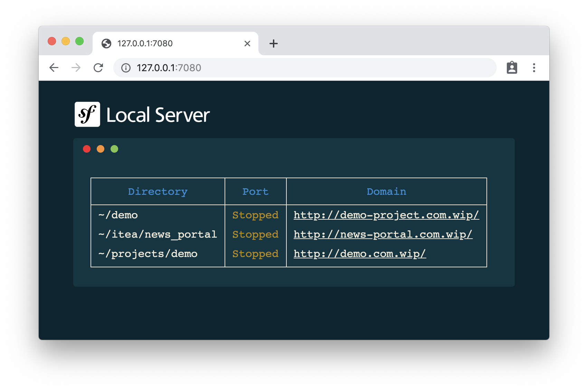588x391 pixels.
Task: Click the browser forward arrow
Action: tap(76, 68)
